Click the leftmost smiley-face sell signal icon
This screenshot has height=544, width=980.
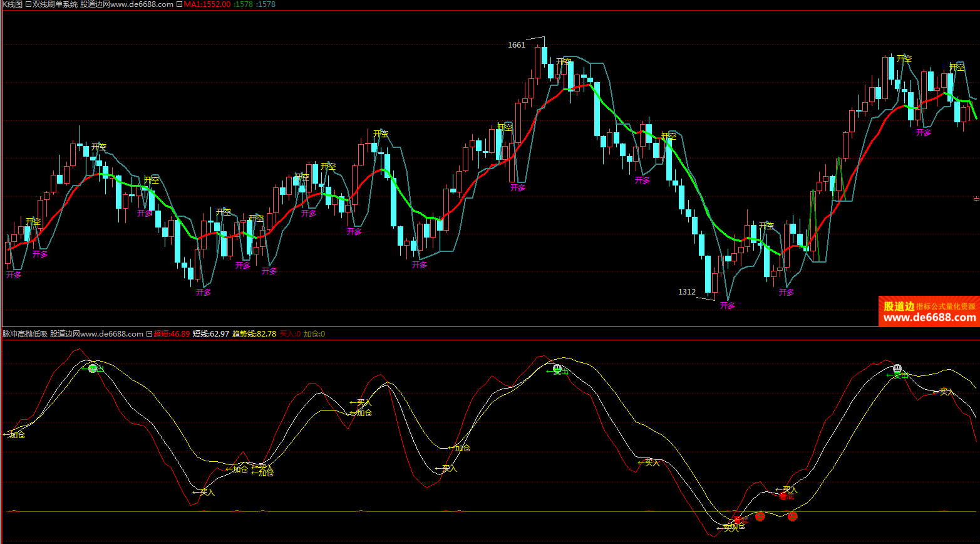[93, 369]
